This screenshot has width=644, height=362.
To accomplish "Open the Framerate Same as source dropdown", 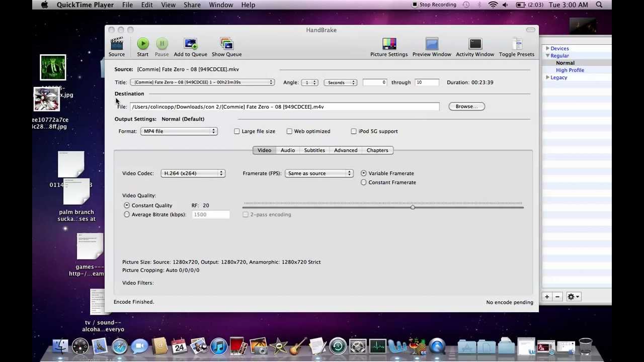I will click(319, 173).
